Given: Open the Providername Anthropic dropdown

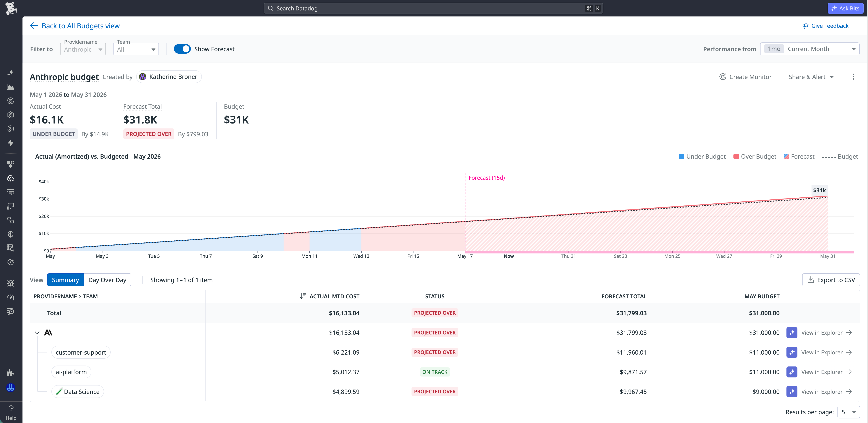Looking at the screenshot, I should [83, 49].
